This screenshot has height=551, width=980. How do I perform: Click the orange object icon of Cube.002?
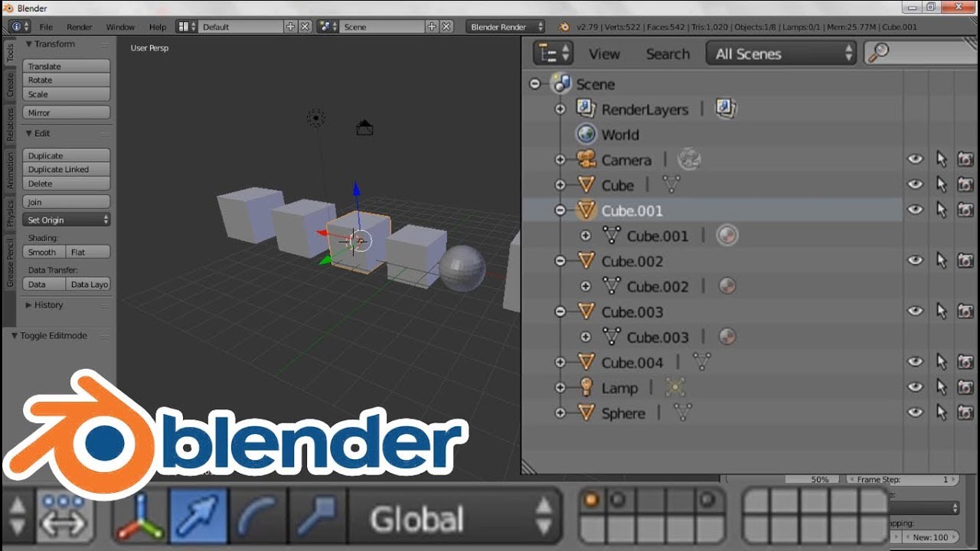(x=586, y=261)
